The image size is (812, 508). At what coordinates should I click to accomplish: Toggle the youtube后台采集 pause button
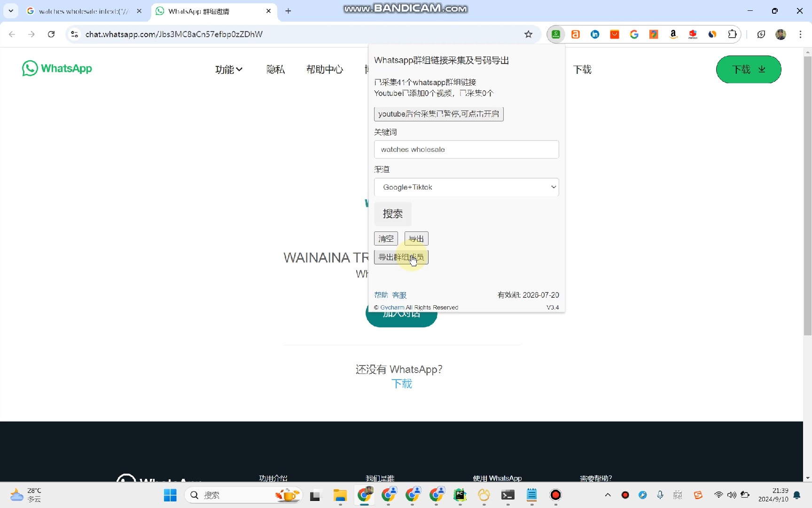coord(438,114)
